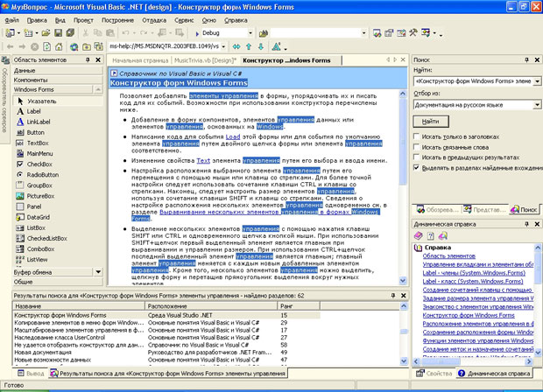Click the Add New Item toolbar icon

(x=28, y=33)
